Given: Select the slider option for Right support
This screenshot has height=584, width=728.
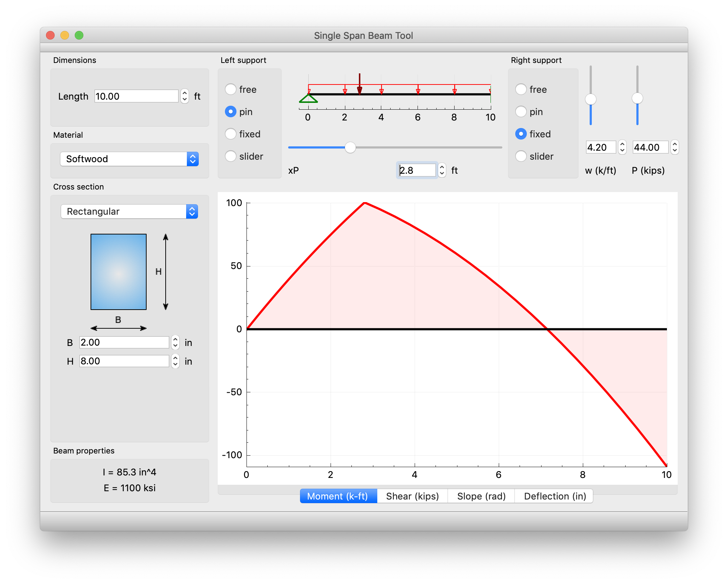Looking at the screenshot, I should (521, 156).
